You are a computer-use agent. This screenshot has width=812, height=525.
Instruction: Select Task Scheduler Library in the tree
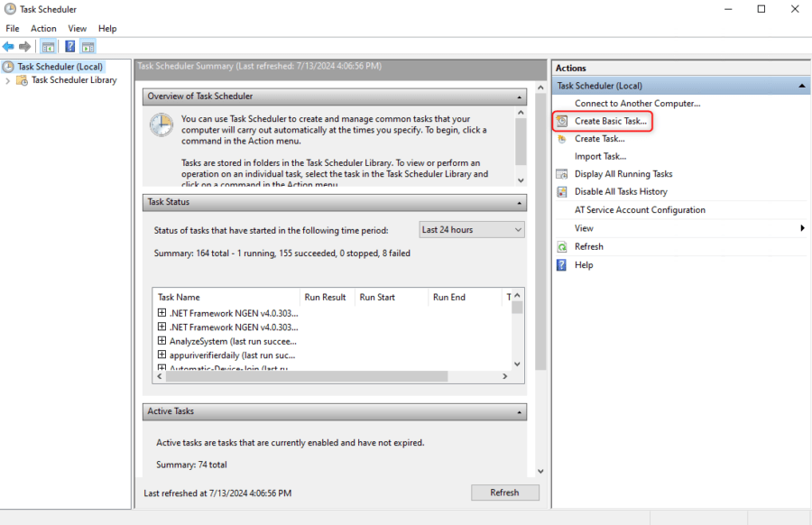(76, 79)
